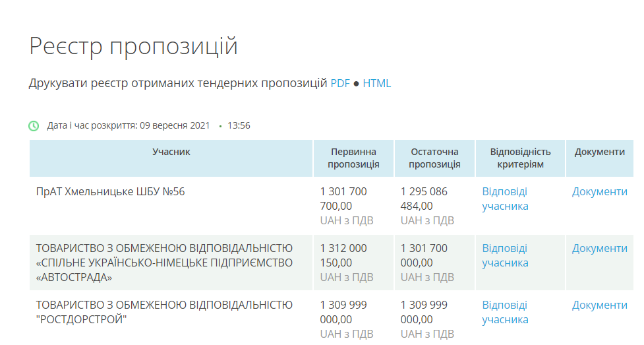Click the opening date 09 вересня 2021

tap(175, 125)
